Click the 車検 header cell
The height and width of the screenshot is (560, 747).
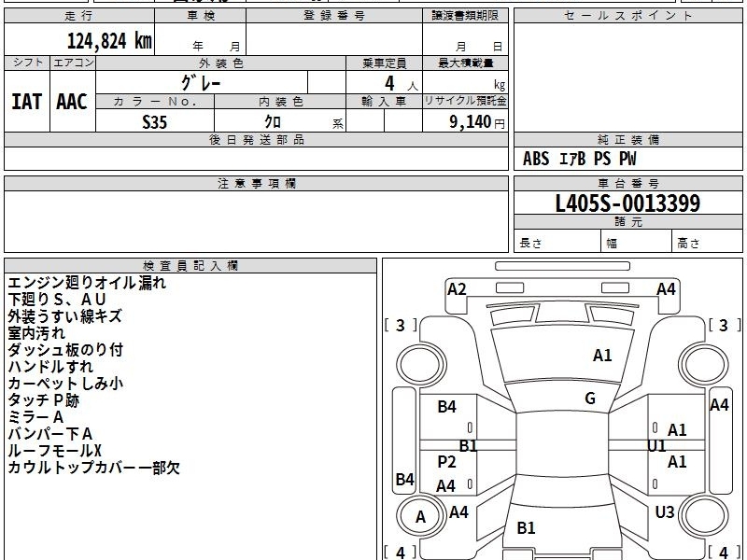[201, 16]
